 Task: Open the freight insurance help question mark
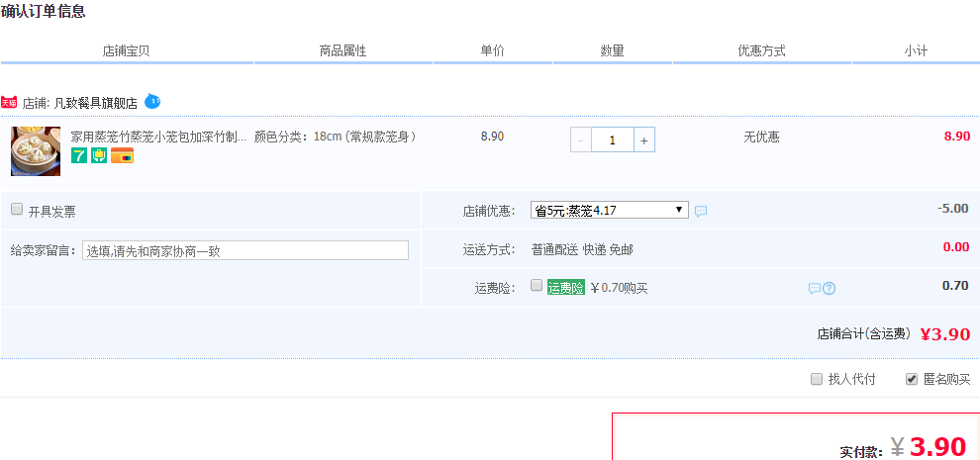click(830, 289)
